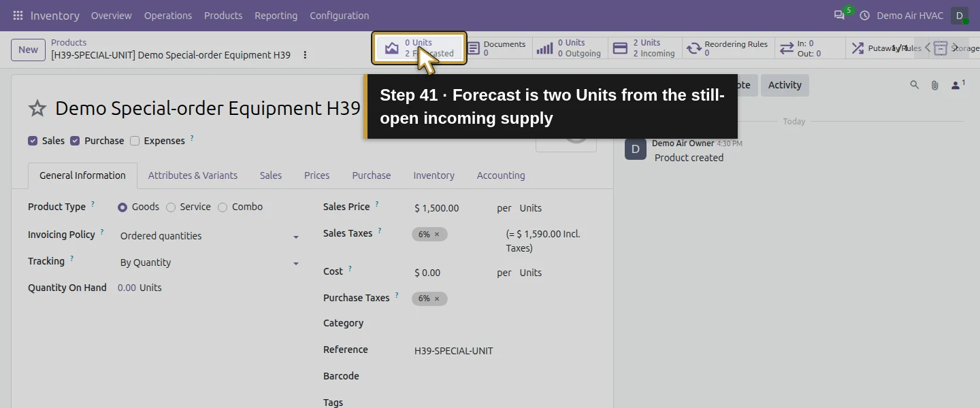Remove the 6% Purchase Taxes tag
Viewport: 980px width, 408px height.
[437, 299]
